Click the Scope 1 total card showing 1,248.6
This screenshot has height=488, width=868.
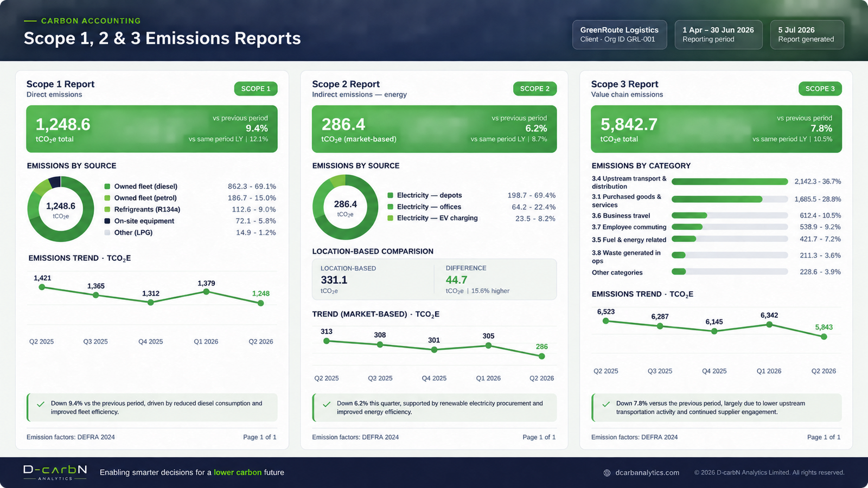point(152,129)
